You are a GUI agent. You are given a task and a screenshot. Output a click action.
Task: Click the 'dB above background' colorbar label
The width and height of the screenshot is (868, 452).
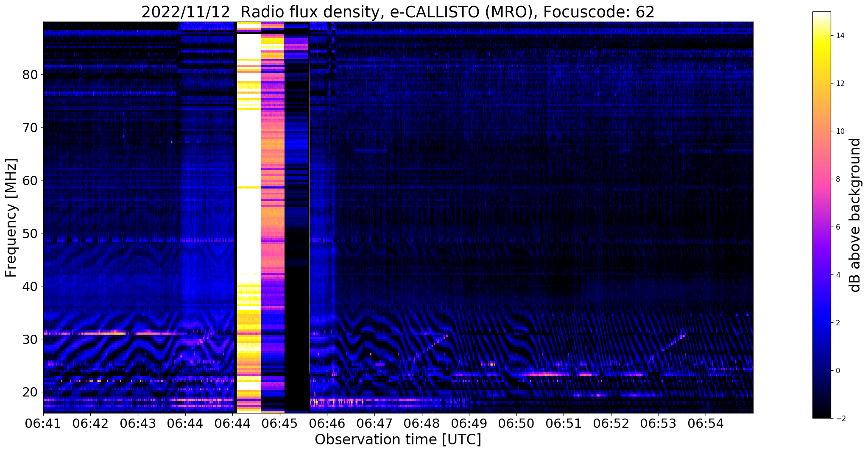click(x=855, y=215)
